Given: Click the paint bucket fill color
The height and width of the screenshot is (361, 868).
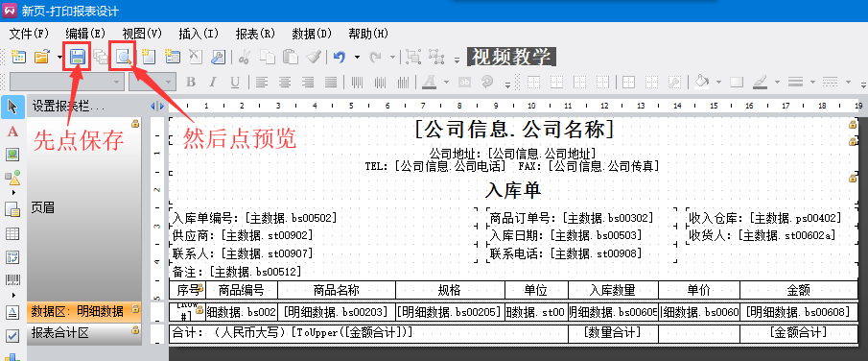Looking at the screenshot, I should (701, 82).
